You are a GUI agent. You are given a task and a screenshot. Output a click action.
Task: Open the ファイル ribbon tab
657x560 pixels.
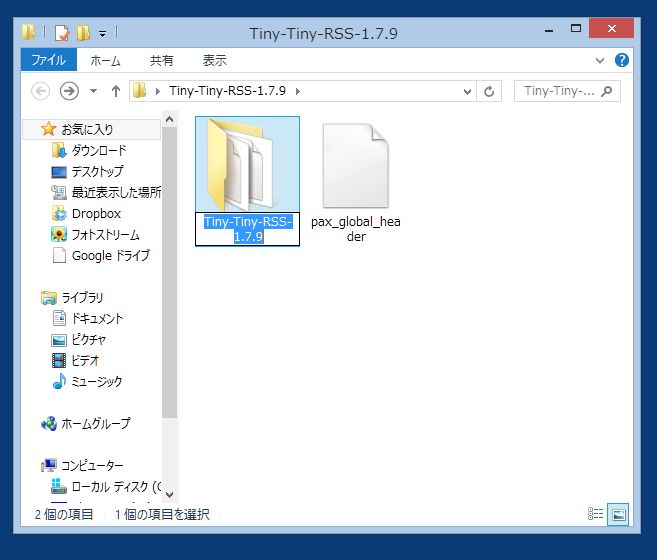pos(49,60)
